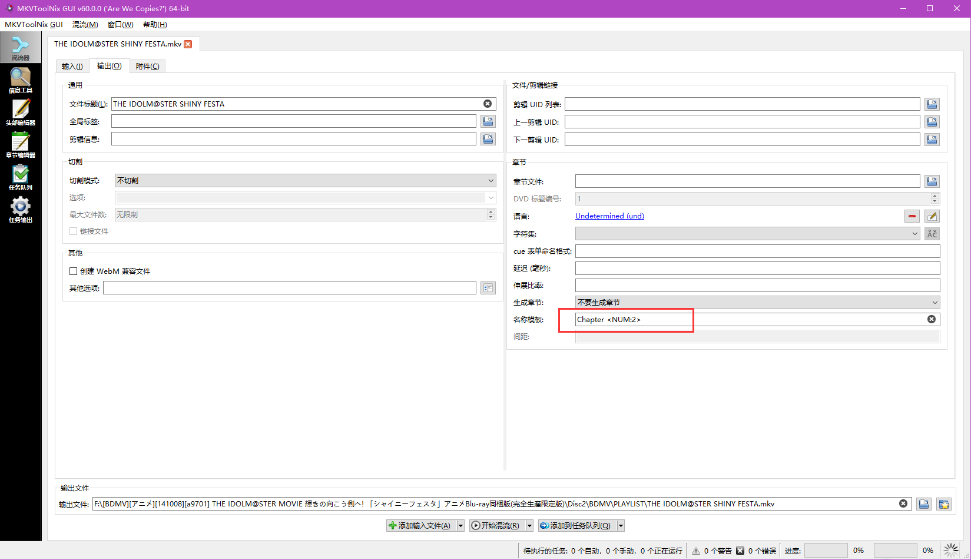This screenshot has height=560, width=971.
Task: Click delay (延迟) input field
Action: coord(757,269)
